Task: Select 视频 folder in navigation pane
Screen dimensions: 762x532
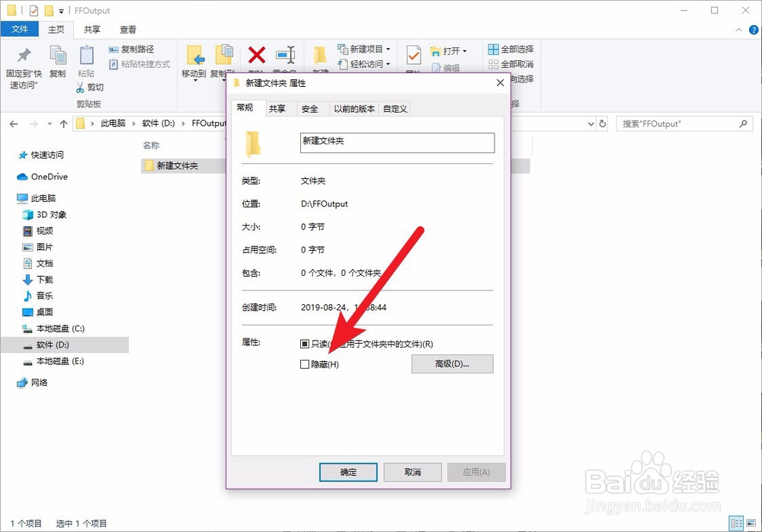Action: (x=38, y=231)
